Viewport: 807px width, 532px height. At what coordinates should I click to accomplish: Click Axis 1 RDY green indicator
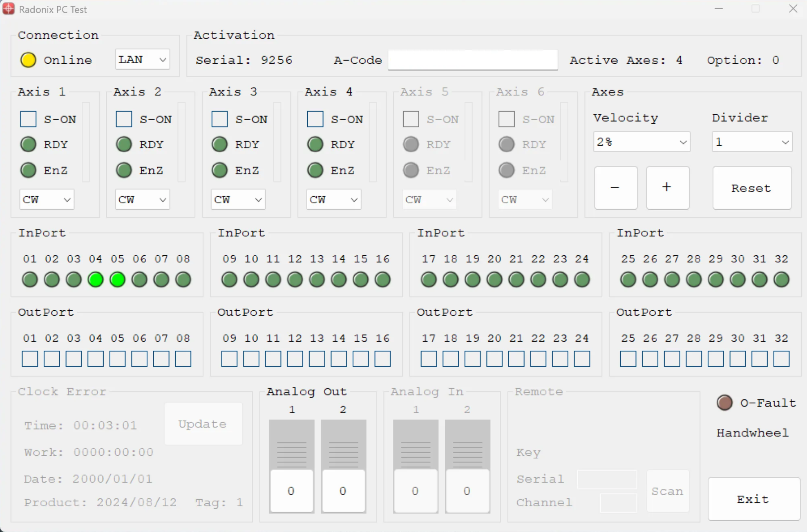pyautogui.click(x=28, y=144)
